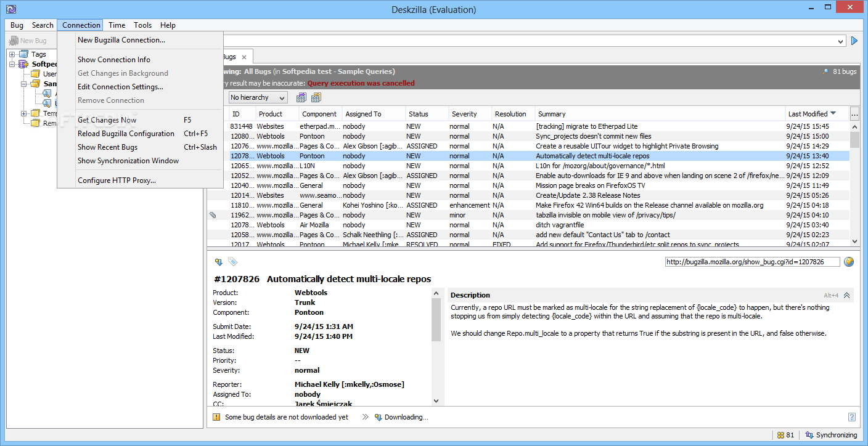Open the Help menu

168,25
